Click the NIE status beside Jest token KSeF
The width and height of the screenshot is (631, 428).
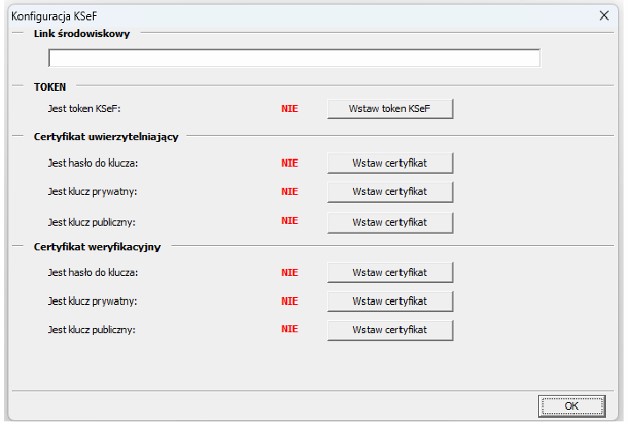[290, 108]
